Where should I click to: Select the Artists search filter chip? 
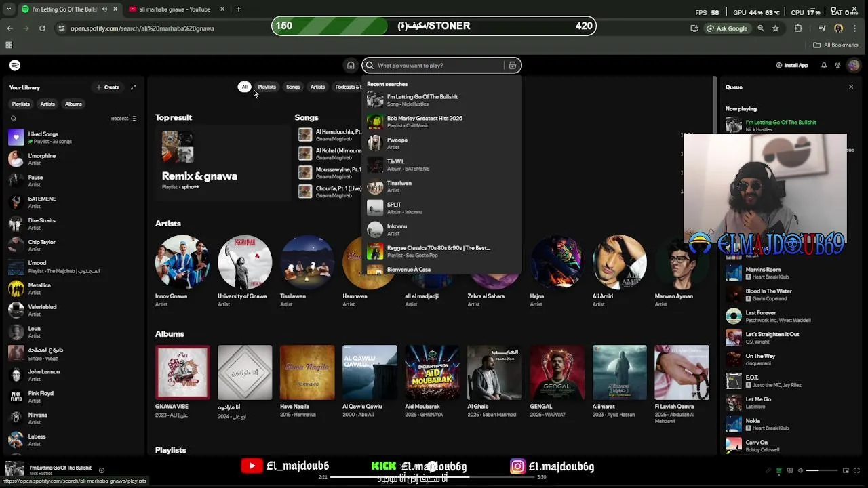coord(317,87)
